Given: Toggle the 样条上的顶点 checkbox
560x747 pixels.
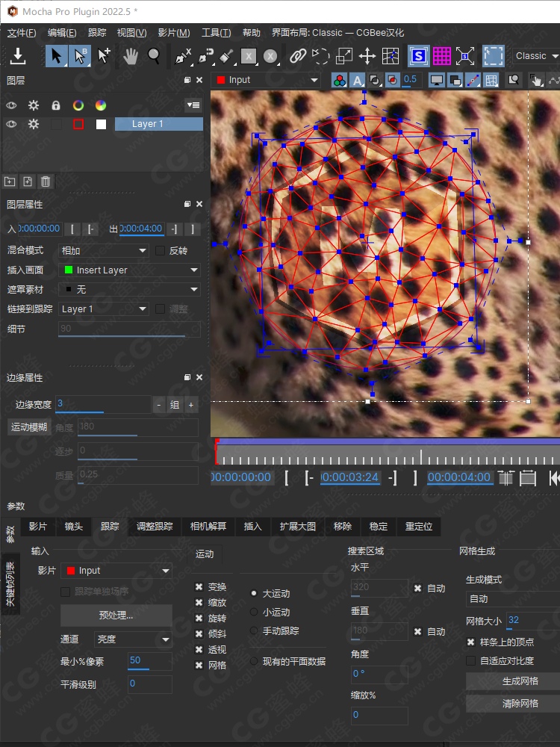Looking at the screenshot, I should [470, 642].
